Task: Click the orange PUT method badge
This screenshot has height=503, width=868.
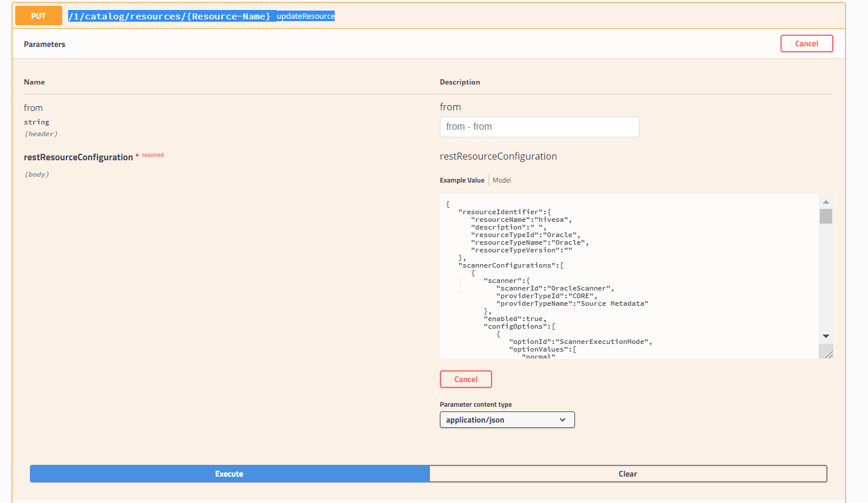Action: pyautogui.click(x=38, y=16)
